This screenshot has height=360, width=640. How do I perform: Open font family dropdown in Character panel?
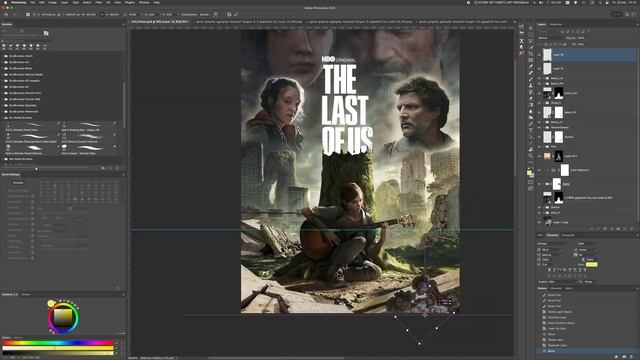coord(553,244)
